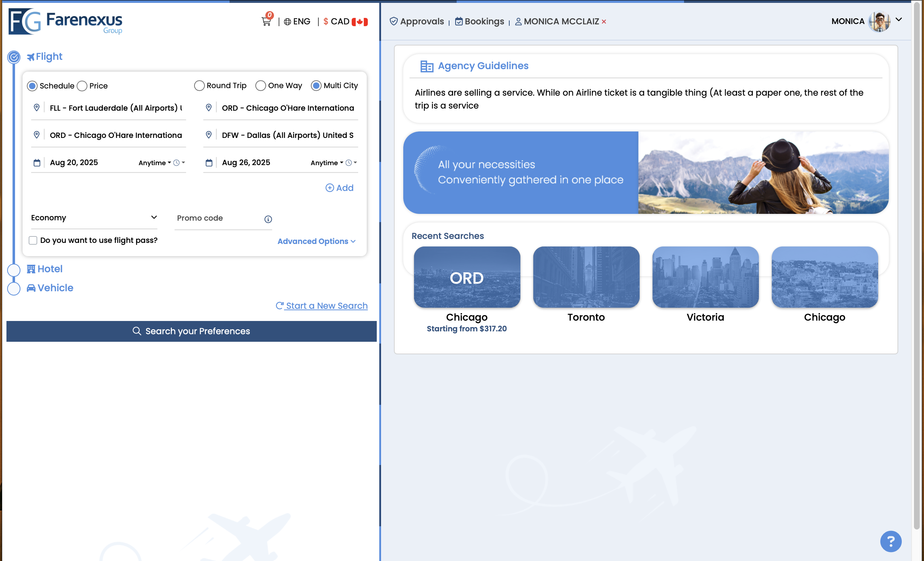Choose the Multi City option

click(316, 86)
